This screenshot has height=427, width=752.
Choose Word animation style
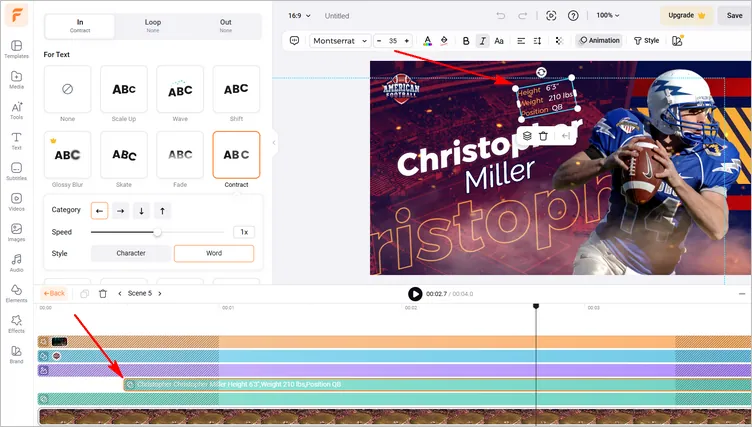click(214, 253)
